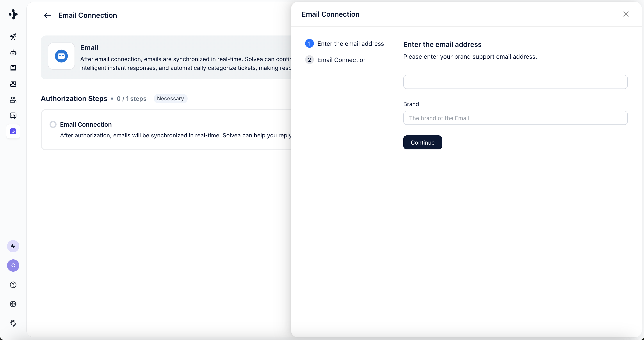Click the bottom sidebar settings icon

13,323
